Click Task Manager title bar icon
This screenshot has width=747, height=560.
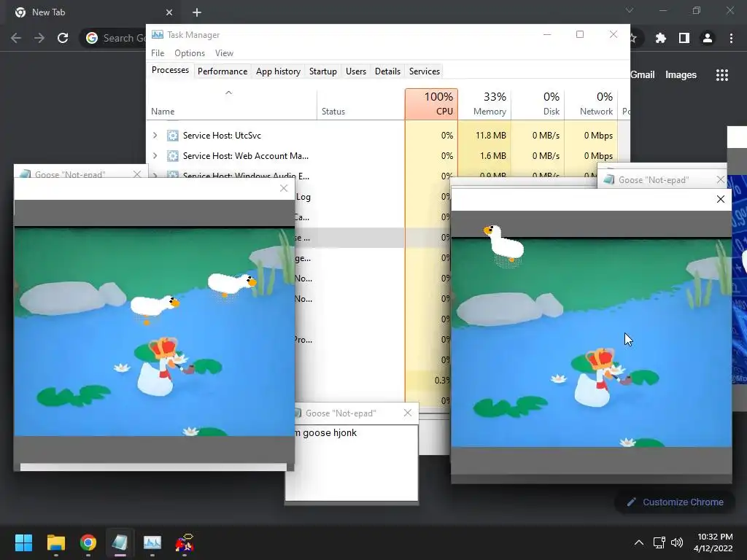click(x=158, y=35)
